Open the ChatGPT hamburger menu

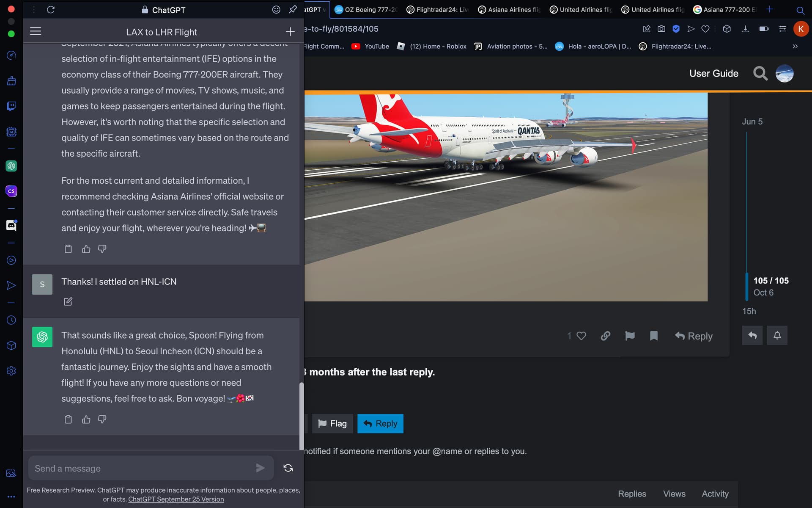click(36, 31)
